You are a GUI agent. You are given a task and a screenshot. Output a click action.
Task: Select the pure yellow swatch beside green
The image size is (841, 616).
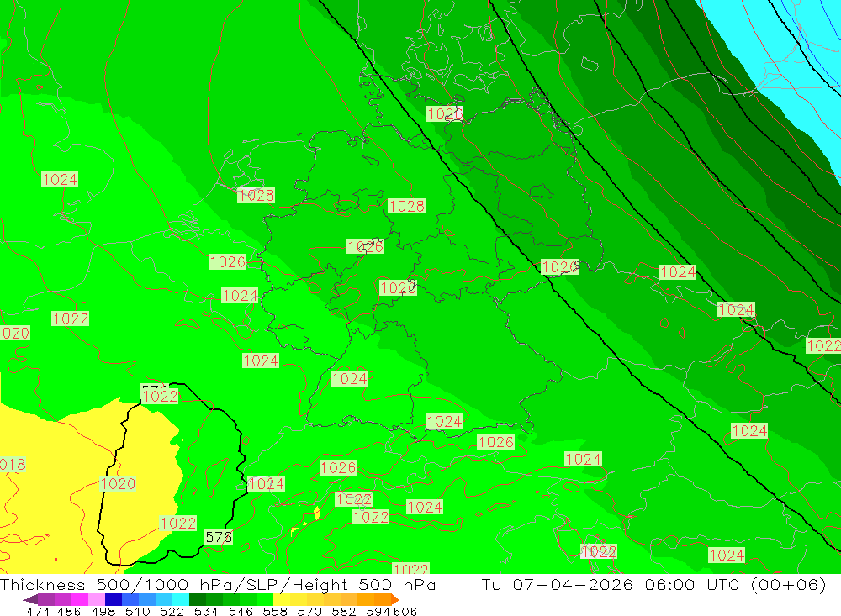282,599
